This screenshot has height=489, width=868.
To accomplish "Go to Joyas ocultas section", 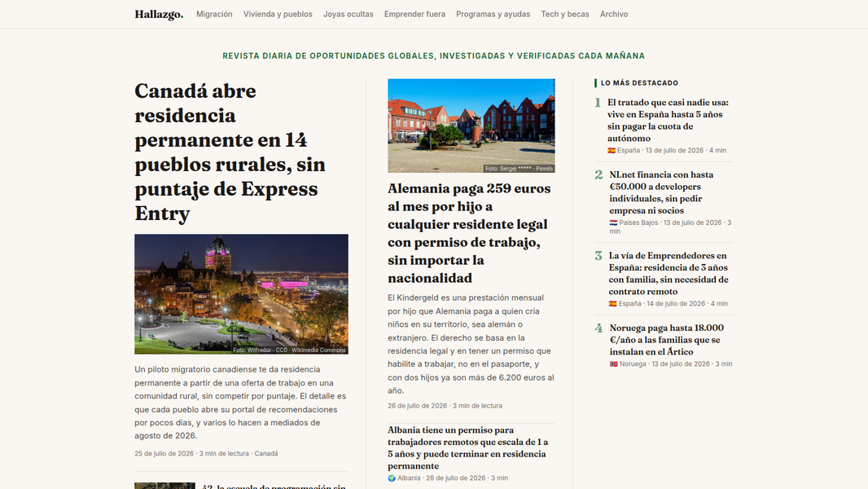I will click(349, 15).
